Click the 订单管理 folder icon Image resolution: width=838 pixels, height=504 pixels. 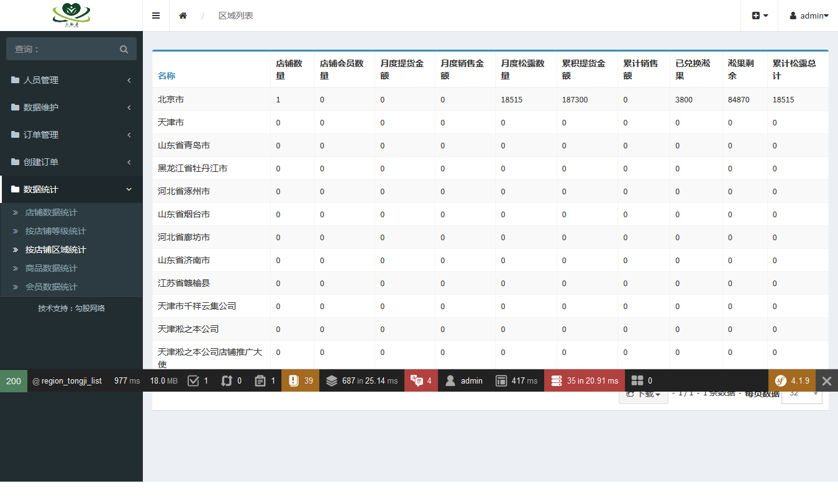click(16, 135)
